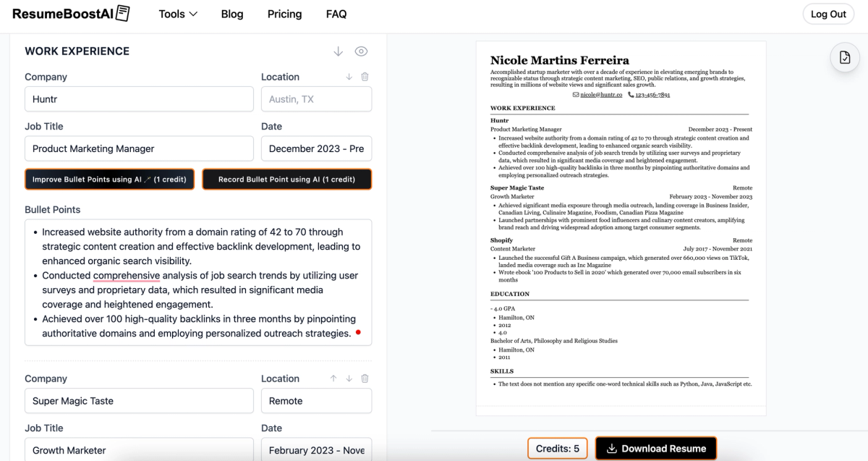Image resolution: width=868 pixels, height=461 pixels.
Task: Open the Pricing page
Action: [x=284, y=14]
